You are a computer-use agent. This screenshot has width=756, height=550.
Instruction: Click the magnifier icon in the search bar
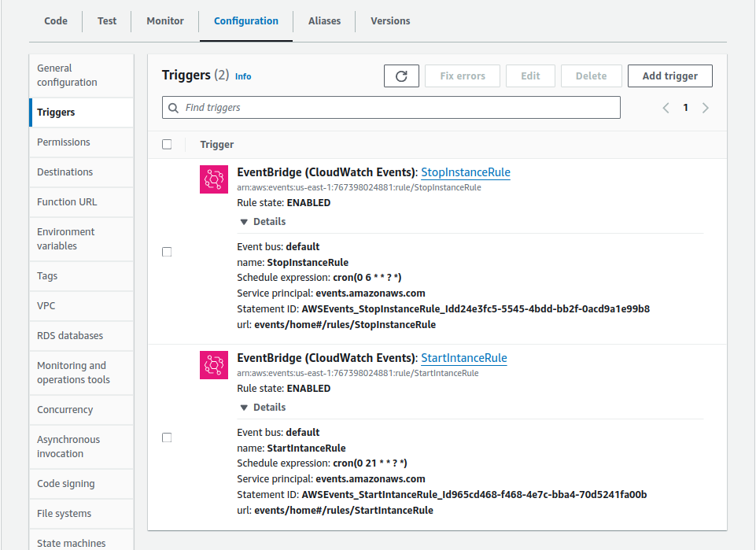tap(173, 107)
